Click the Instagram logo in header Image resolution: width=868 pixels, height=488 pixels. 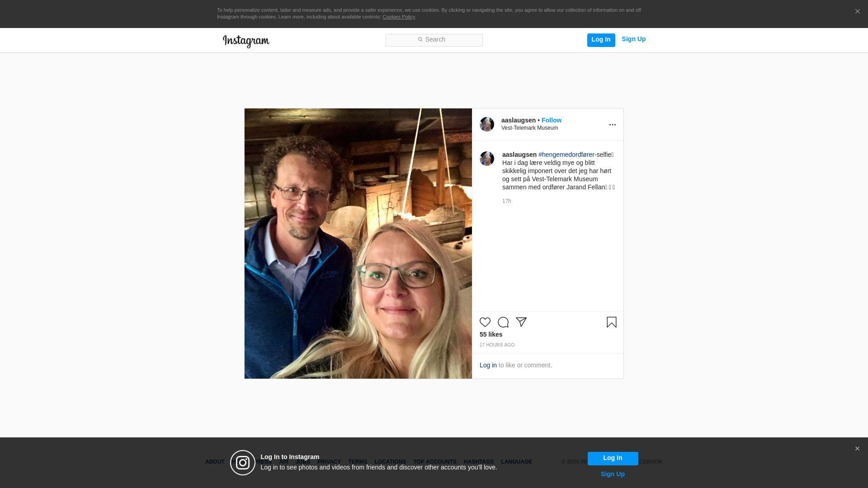point(246,41)
